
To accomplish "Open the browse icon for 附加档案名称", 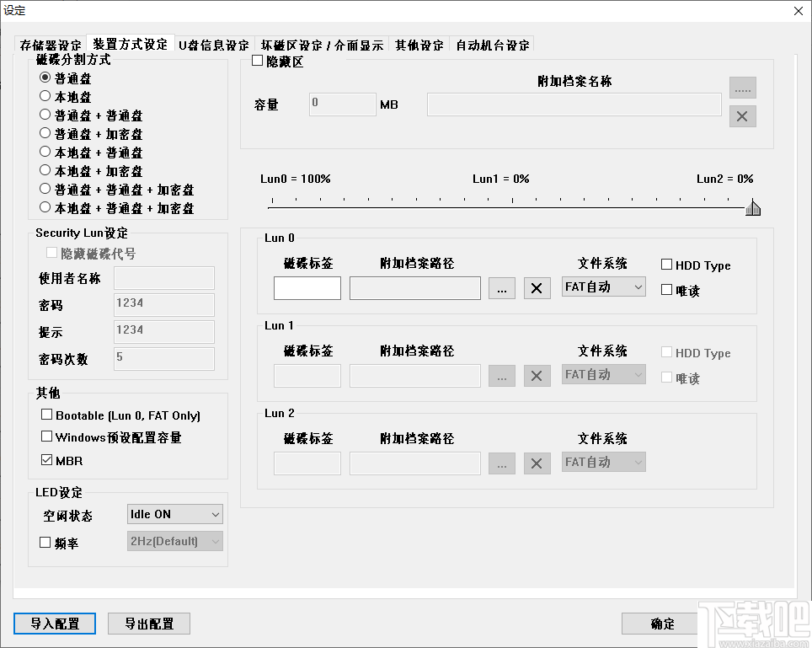I will point(742,87).
